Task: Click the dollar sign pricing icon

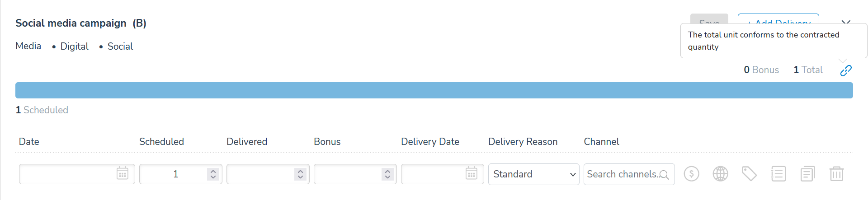Action: point(691,174)
